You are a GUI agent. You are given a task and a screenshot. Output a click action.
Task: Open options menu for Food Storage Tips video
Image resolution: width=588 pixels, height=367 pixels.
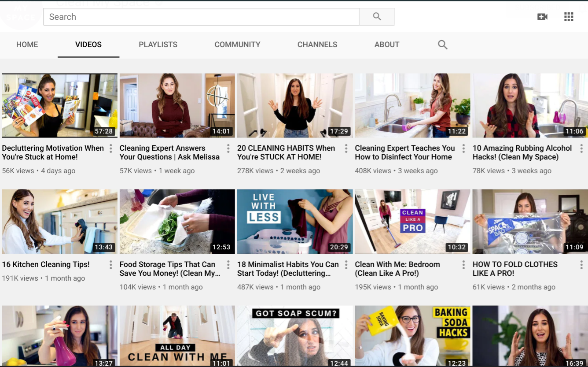(x=228, y=265)
